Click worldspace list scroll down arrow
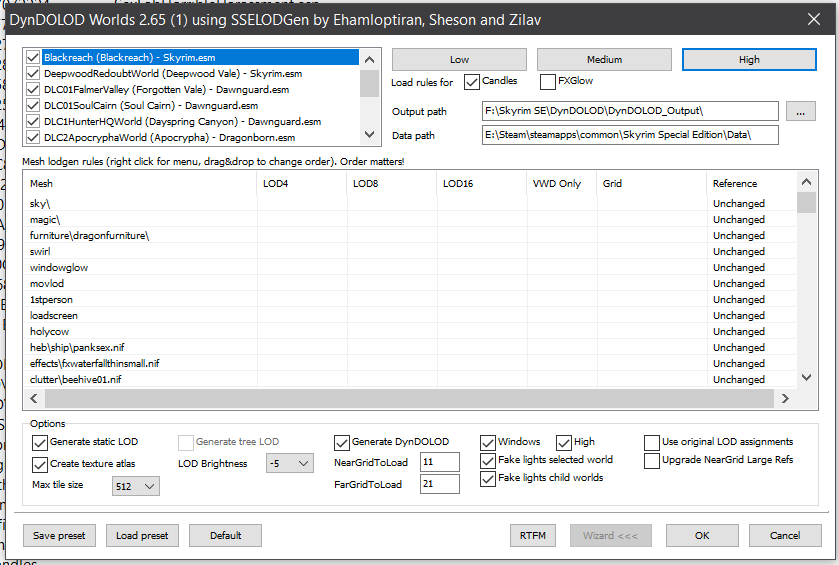Viewport: 839px width, 565px height. click(369, 134)
